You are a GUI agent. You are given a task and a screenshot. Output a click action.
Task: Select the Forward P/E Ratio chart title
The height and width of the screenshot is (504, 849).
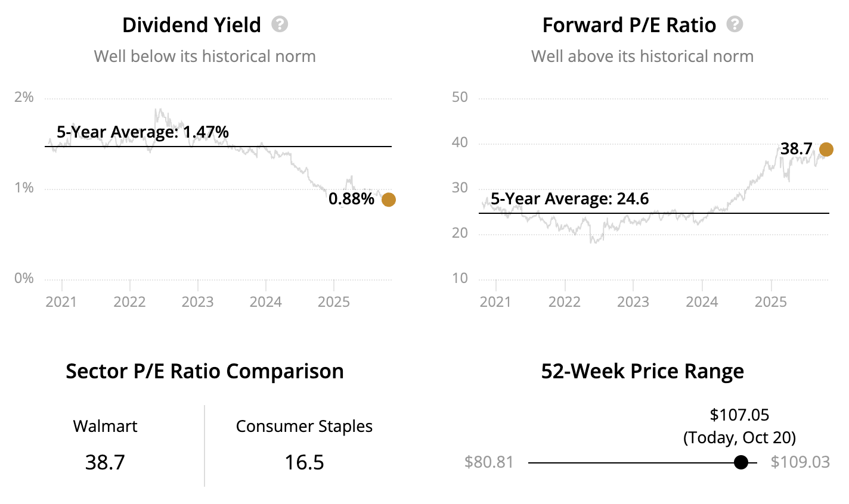click(x=629, y=25)
